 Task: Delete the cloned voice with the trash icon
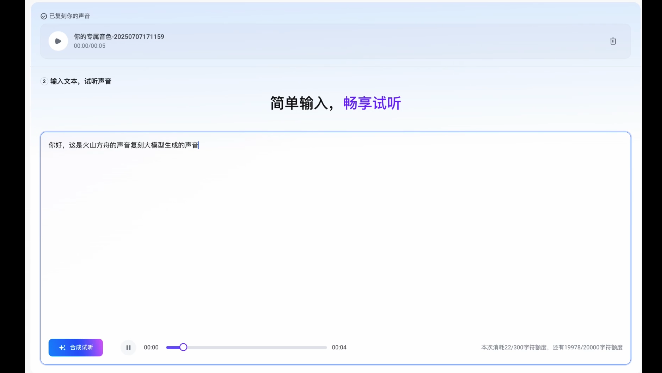[613, 41]
